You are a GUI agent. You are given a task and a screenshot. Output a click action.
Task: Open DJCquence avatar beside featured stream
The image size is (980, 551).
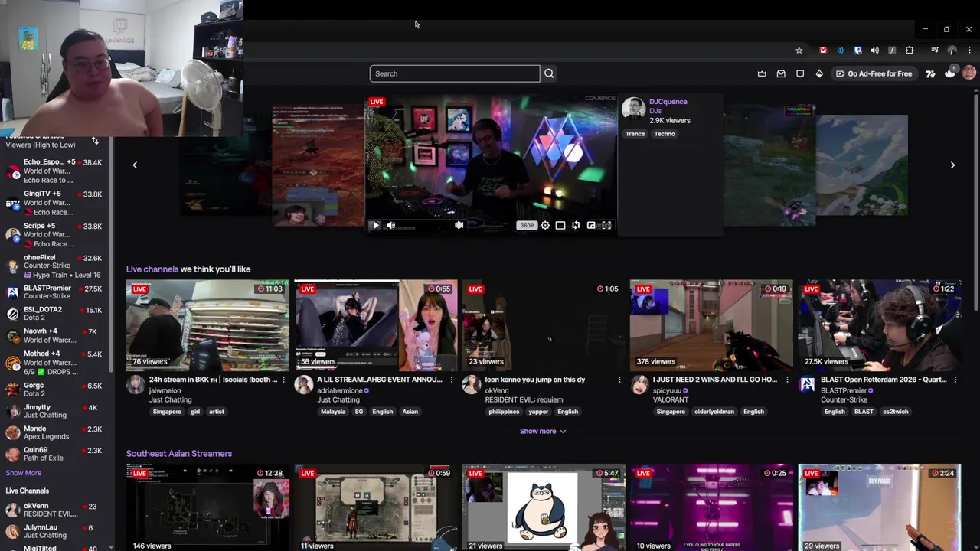click(633, 109)
